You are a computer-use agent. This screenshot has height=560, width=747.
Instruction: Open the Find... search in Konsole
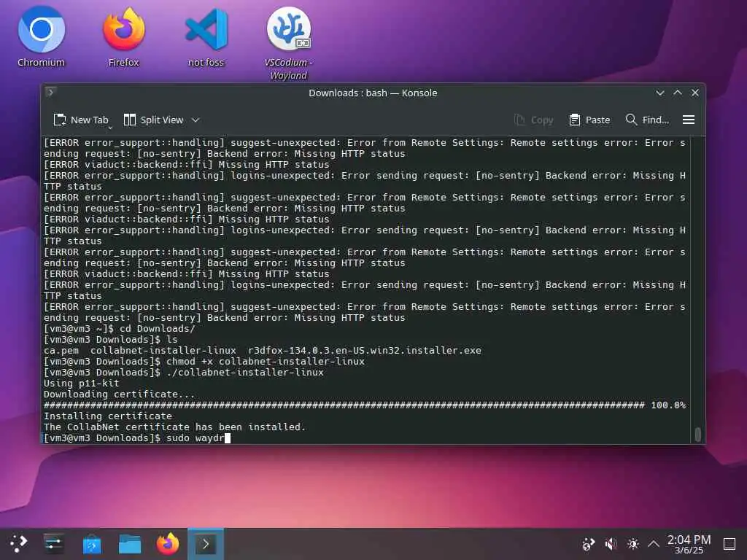tap(647, 120)
